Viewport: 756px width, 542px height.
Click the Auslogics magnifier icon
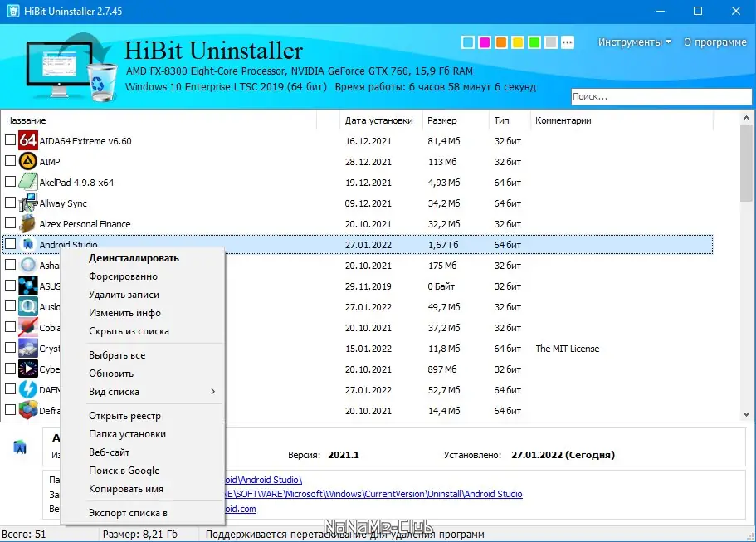(x=28, y=306)
